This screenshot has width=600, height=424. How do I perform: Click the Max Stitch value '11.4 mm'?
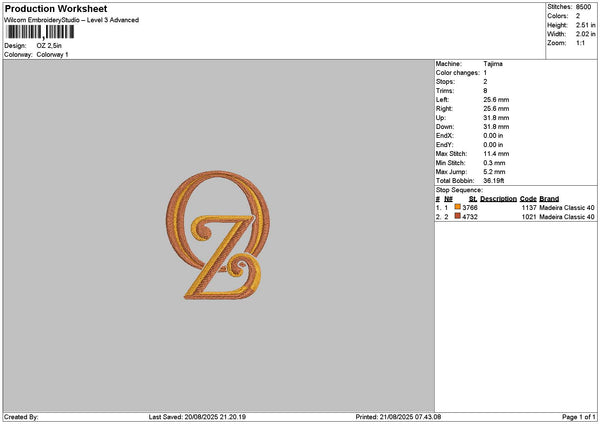click(x=496, y=154)
